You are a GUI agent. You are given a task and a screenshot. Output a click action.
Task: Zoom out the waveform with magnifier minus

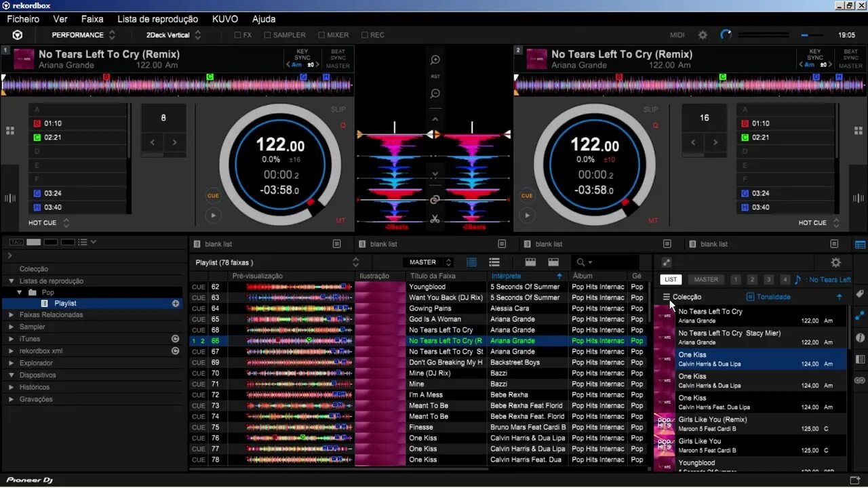[x=435, y=94]
